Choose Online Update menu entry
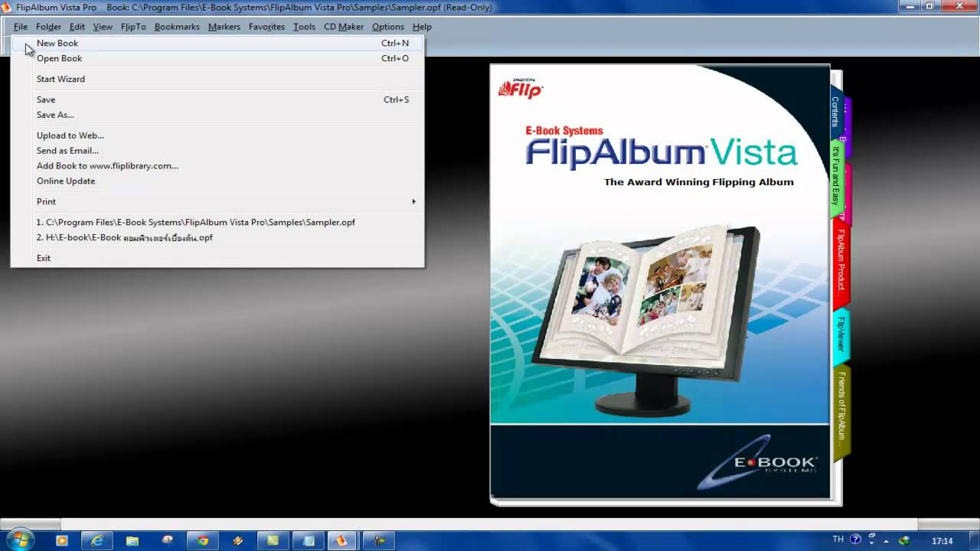 click(217, 181)
